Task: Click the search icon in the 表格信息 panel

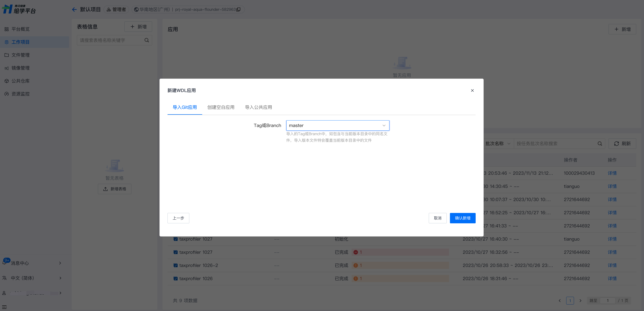Action: [147, 40]
